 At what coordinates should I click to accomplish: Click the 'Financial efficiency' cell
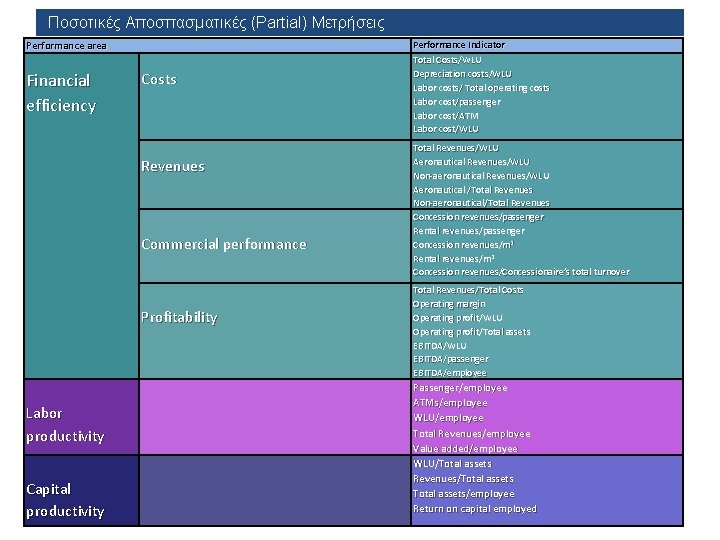[81, 216]
